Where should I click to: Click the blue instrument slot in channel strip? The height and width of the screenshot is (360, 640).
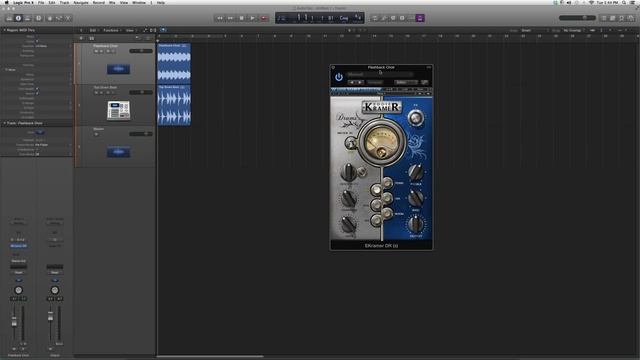[18, 246]
